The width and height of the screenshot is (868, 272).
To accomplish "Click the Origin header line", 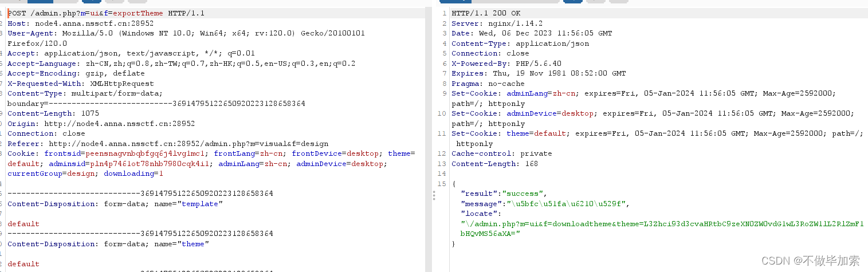I will [x=101, y=124].
